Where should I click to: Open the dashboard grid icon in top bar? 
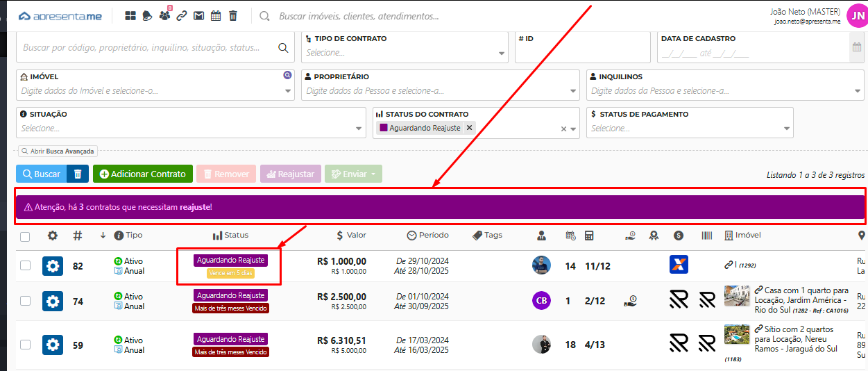pyautogui.click(x=130, y=16)
